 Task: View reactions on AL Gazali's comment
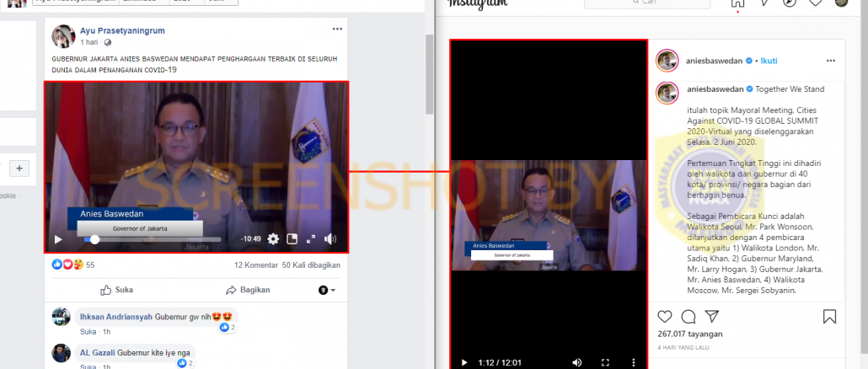185,363
